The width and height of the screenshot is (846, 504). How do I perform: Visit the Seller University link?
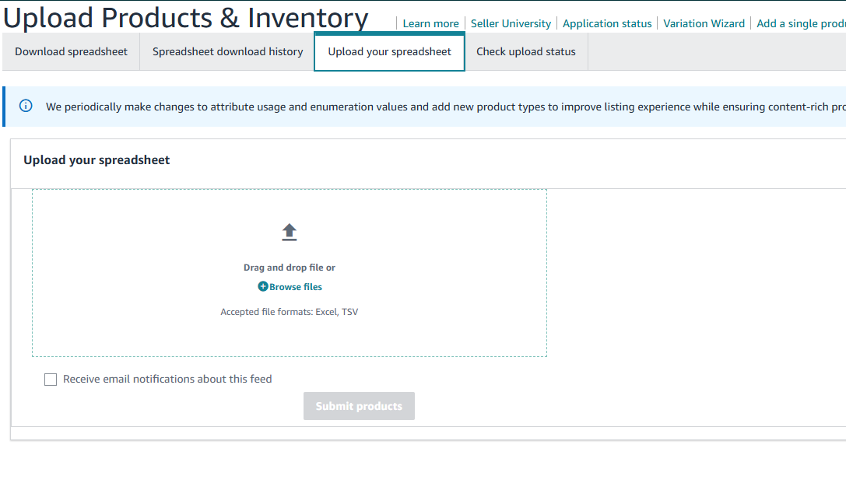pyautogui.click(x=511, y=23)
